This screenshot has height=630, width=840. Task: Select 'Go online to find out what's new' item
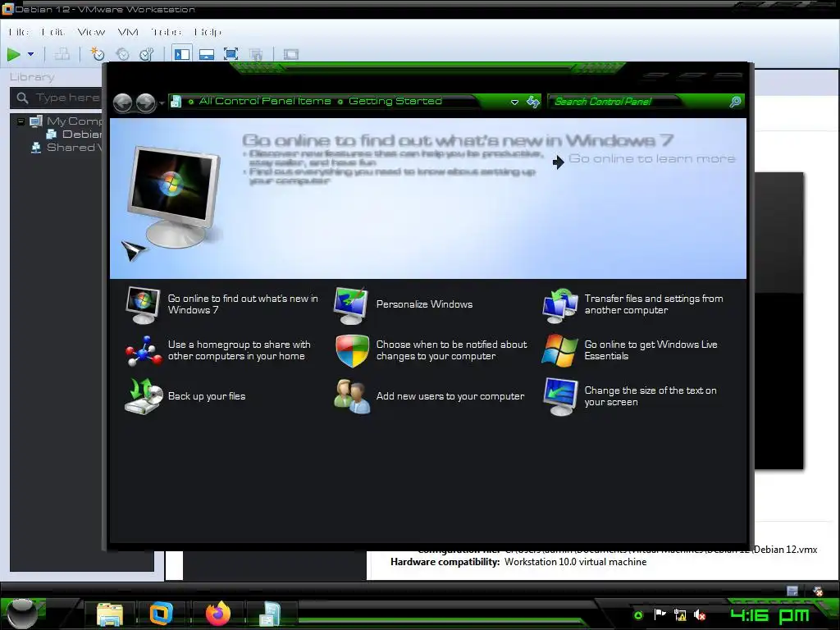pos(222,304)
